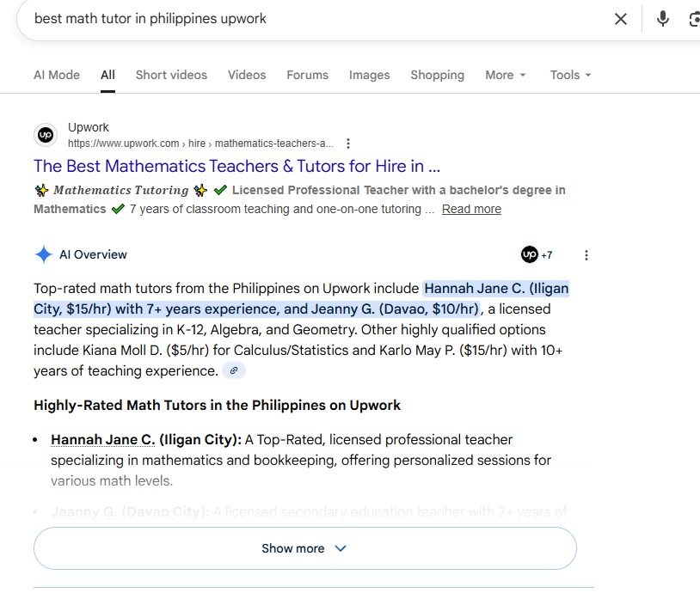
Task: Go to the Forums tab
Action: pos(307,75)
